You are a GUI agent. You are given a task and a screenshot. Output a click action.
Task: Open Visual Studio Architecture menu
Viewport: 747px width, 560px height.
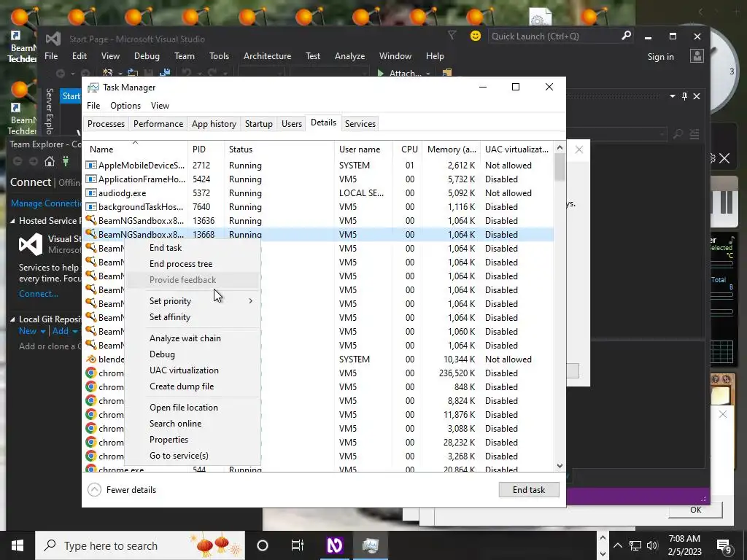pyautogui.click(x=267, y=56)
